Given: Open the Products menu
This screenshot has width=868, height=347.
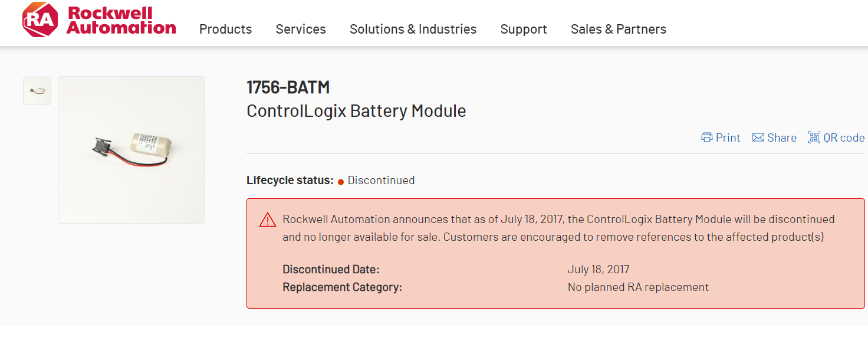Looking at the screenshot, I should pyautogui.click(x=225, y=29).
